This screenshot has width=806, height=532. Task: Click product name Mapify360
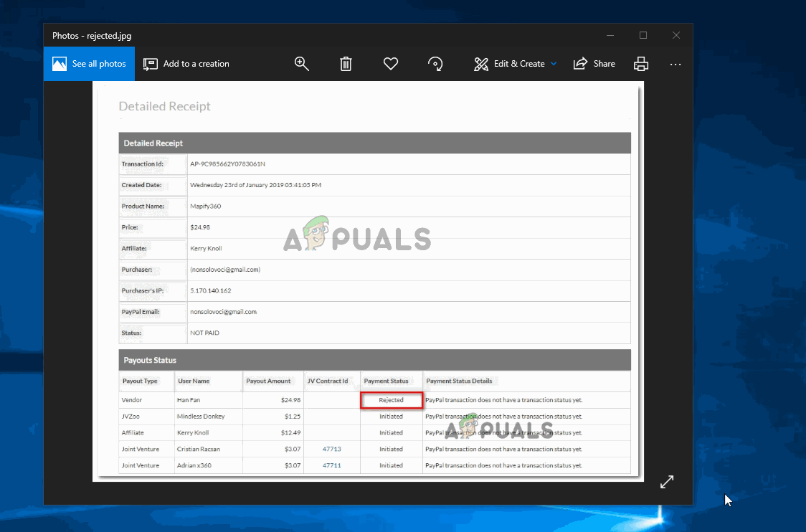pos(206,206)
